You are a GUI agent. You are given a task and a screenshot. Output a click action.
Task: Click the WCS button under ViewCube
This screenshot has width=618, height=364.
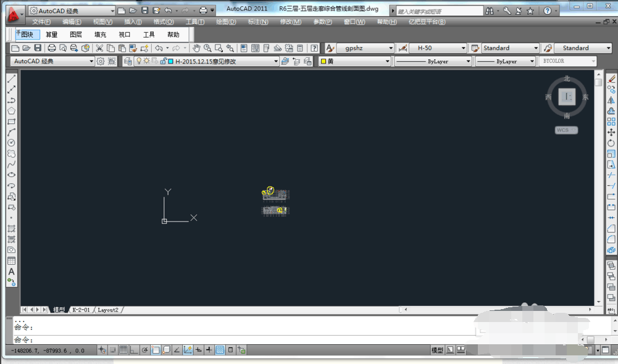pos(566,130)
